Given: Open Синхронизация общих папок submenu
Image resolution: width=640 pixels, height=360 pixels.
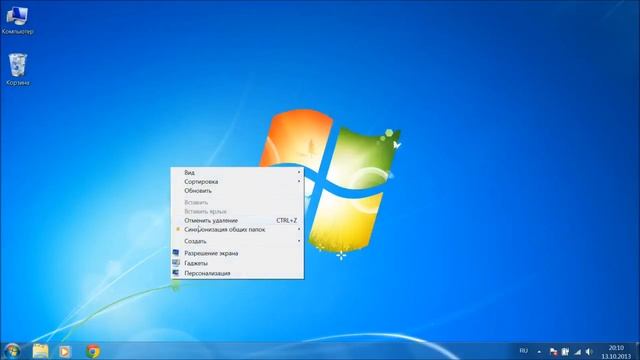Looking at the screenshot, I should tap(237, 229).
